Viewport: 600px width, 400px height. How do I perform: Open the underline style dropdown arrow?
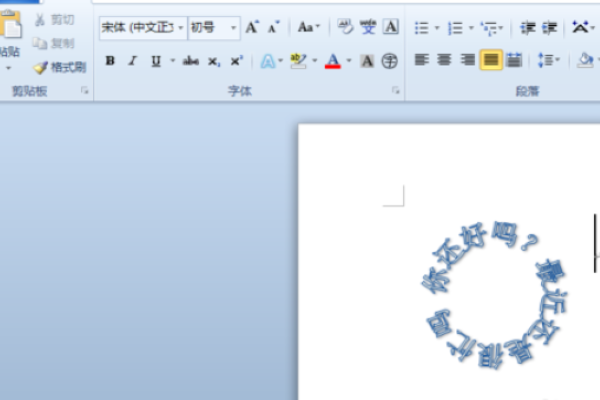pos(173,60)
